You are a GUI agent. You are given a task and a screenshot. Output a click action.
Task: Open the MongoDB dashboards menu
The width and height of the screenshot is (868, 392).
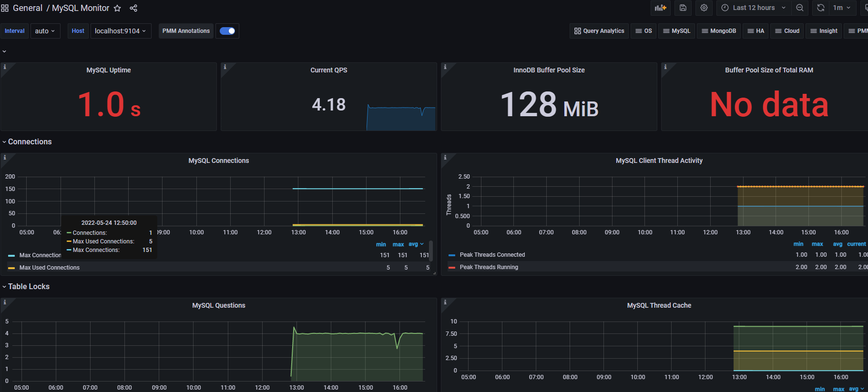point(719,31)
